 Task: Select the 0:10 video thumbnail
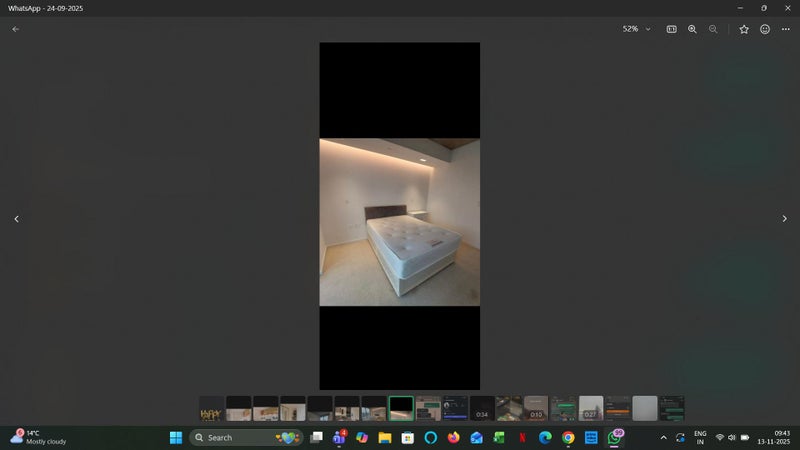click(x=536, y=408)
